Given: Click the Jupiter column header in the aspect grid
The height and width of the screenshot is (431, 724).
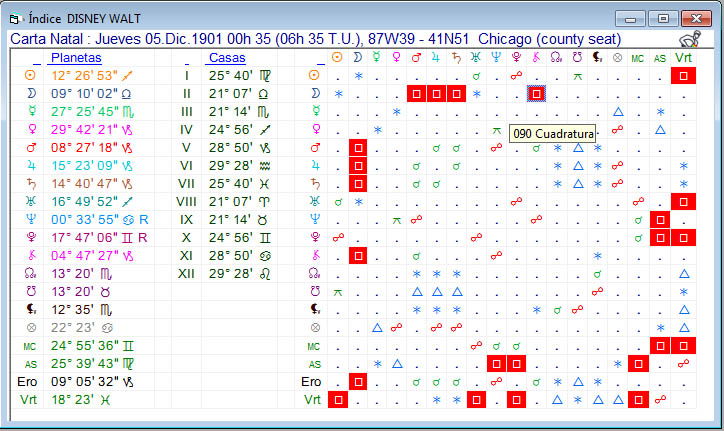Looking at the screenshot, I should pos(436,57).
